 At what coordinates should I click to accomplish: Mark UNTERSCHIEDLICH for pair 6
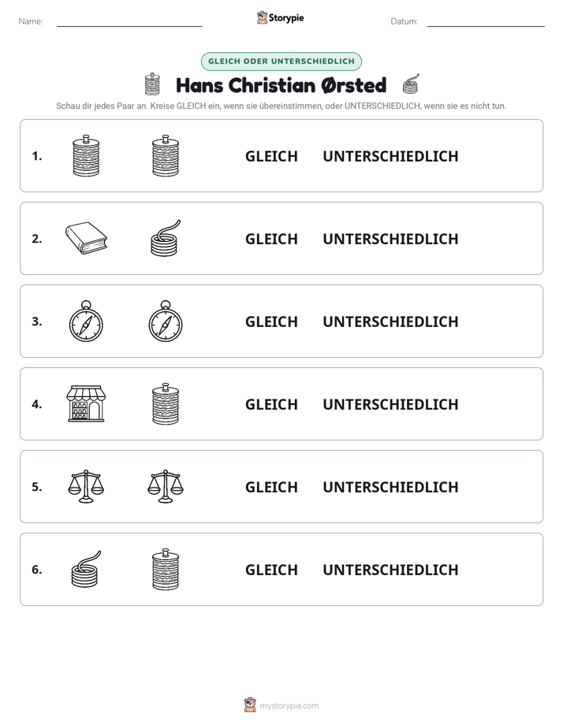point(390,570)
